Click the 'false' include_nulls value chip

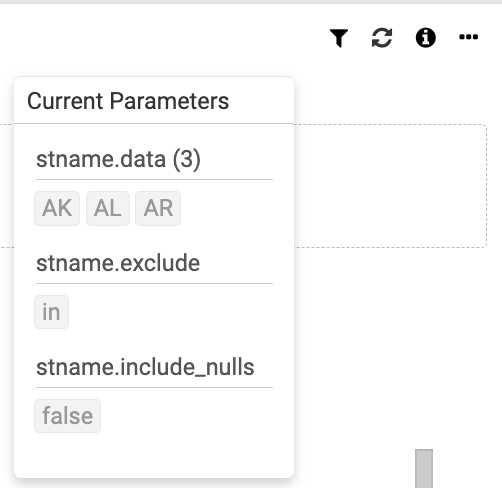click(x=67, y=416)
